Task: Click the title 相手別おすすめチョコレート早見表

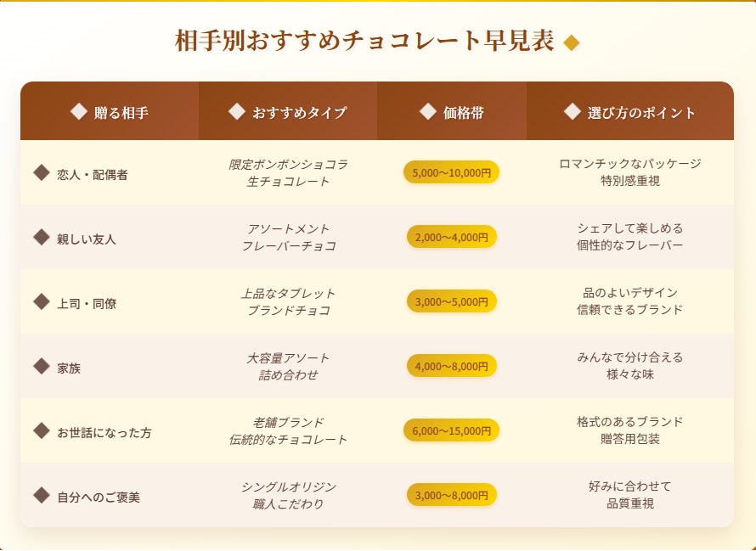Action: (364, 41)
